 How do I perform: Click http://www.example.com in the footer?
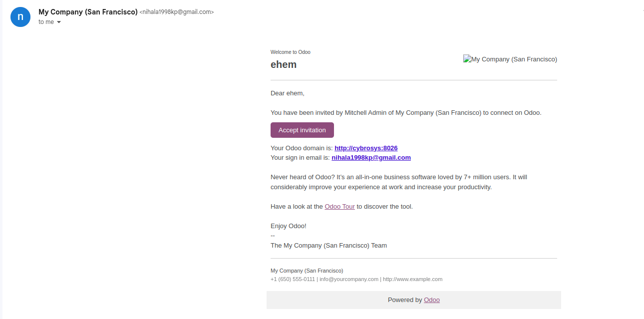click(412, 279)
